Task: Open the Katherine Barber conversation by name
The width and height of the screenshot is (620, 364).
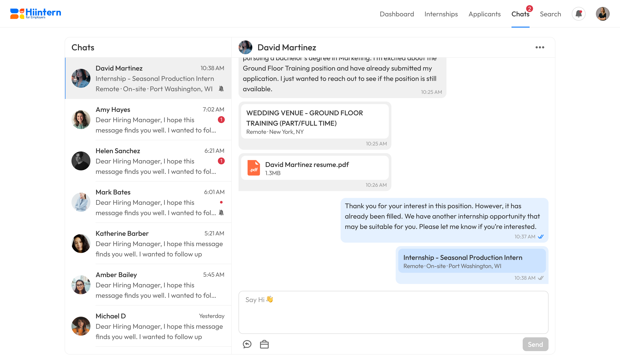Action: (x=122, y=233)
